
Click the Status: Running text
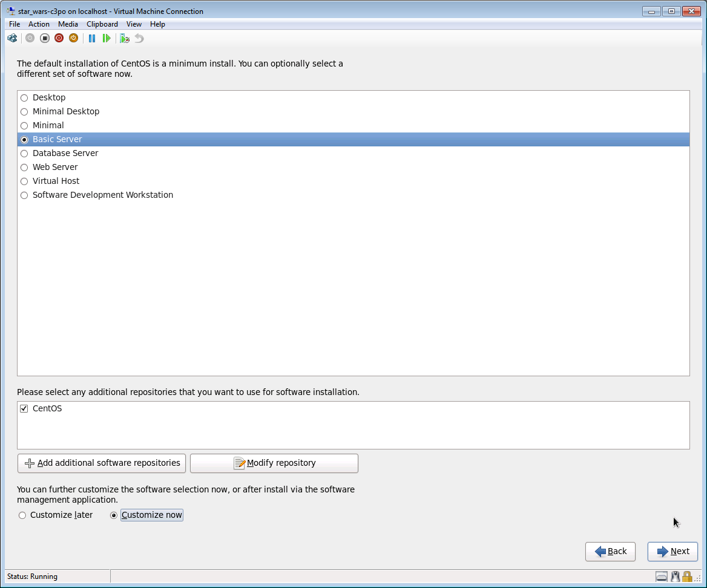point(33,577)
